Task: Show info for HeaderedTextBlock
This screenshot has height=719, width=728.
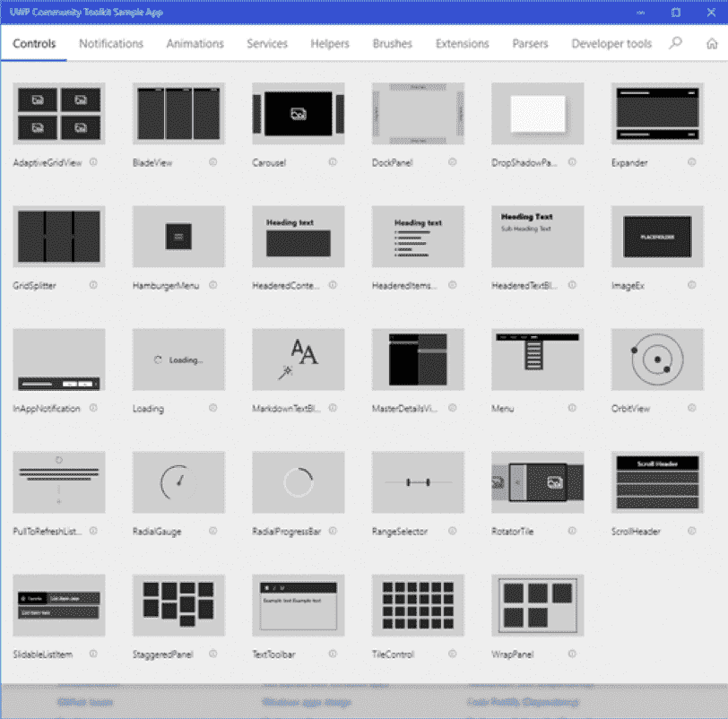Action: [573, 285]
